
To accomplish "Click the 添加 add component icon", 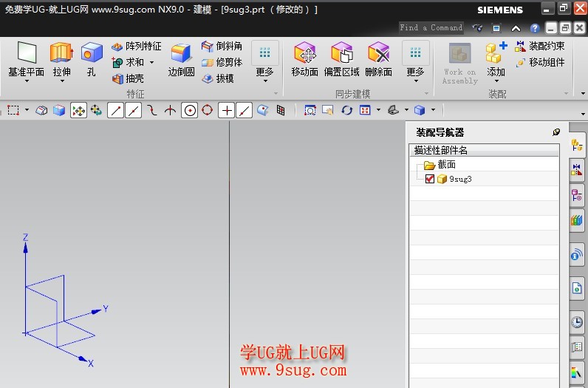I will coord(496,53).
